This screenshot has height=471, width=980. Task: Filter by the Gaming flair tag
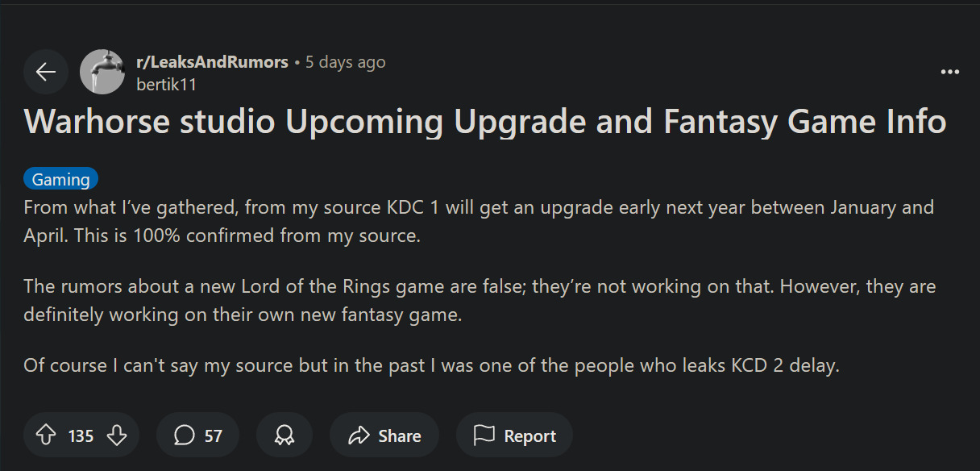tap(61, 179)
